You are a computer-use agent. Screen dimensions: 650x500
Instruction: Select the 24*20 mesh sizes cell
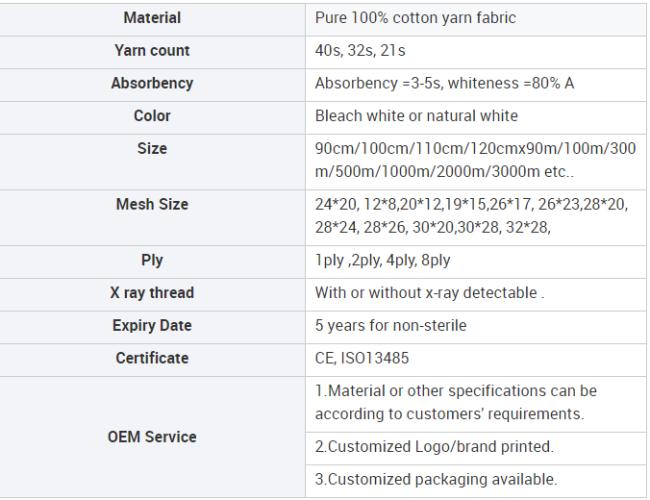pyautogui.click(x=476, y=218)
